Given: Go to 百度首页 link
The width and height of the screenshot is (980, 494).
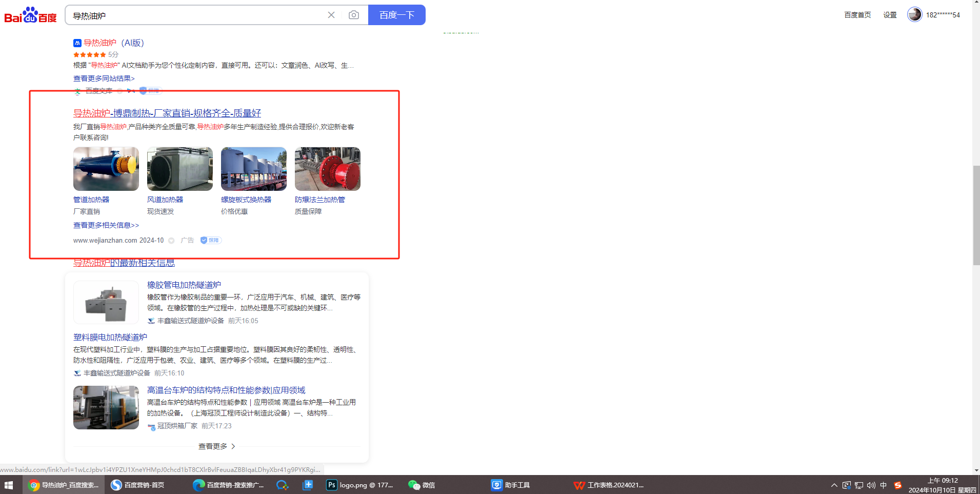Looking at the screenshot, I should [x=857, y=15].
